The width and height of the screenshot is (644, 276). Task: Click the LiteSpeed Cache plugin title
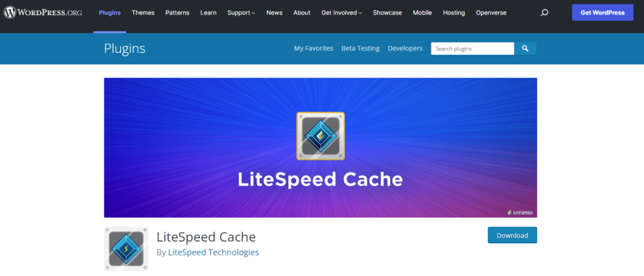coord(206,237)
